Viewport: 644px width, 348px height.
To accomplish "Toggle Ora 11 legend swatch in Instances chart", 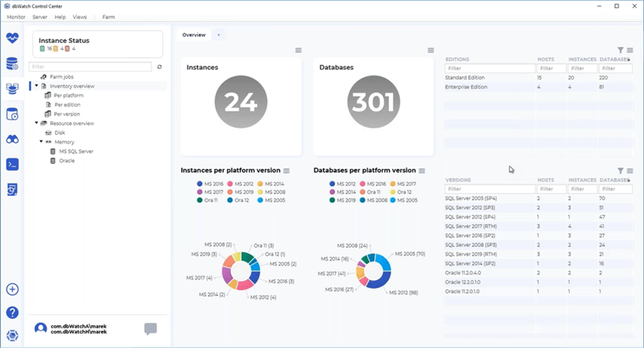I will pos(200,200).
